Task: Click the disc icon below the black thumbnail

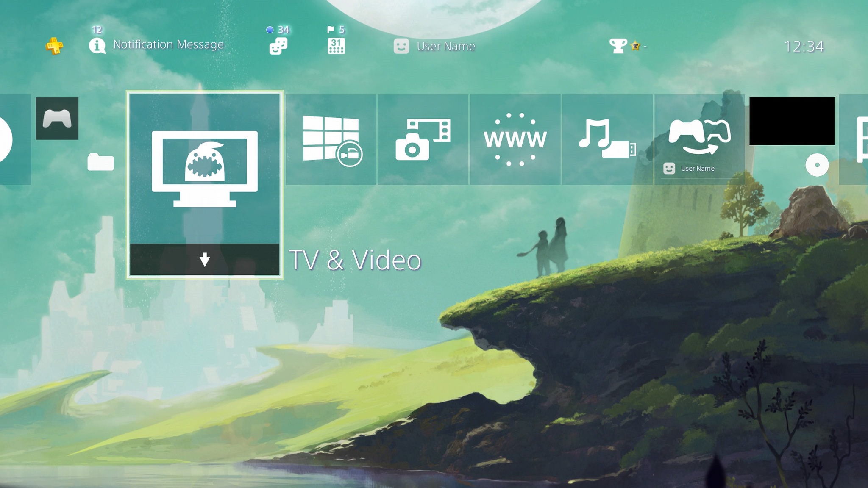Action: [x=817, y=165]
